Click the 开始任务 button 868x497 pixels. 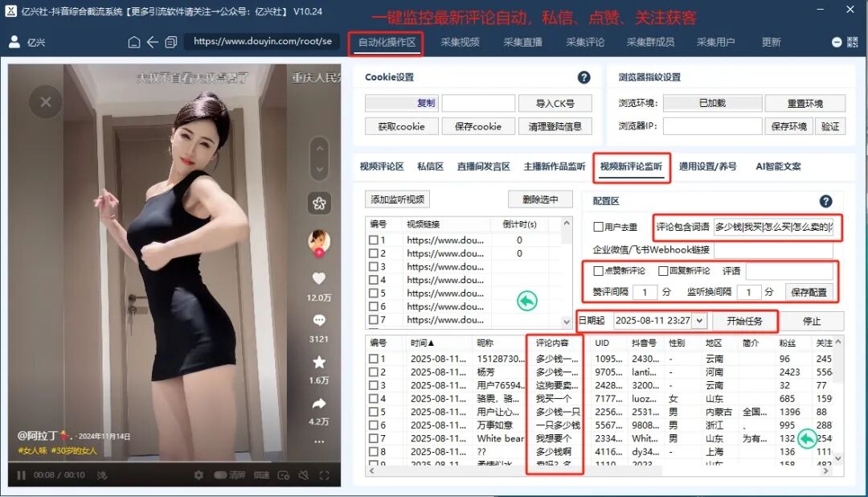[744, 321]
